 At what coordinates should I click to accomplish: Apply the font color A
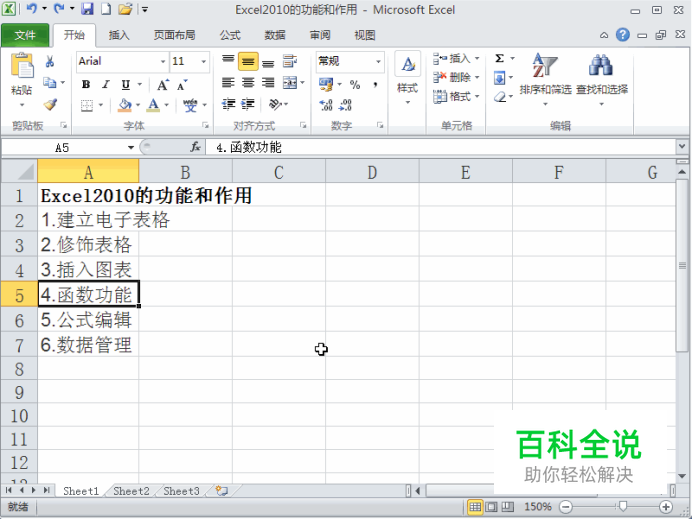coord(153,105)
